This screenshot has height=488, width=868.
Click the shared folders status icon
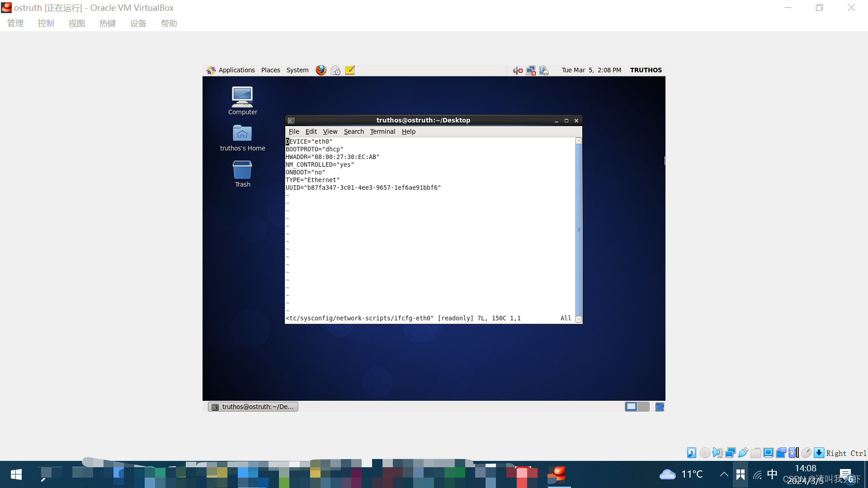(x=755, y=453)
